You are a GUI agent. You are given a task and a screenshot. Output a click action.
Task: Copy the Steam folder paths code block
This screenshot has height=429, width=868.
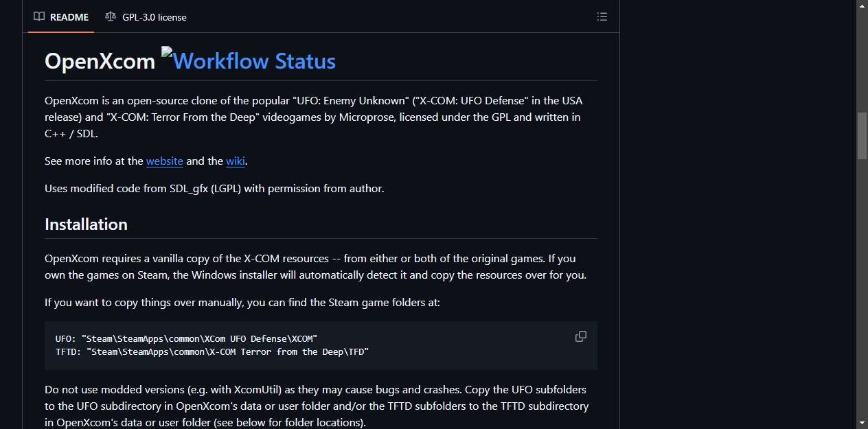pos(581,336)
